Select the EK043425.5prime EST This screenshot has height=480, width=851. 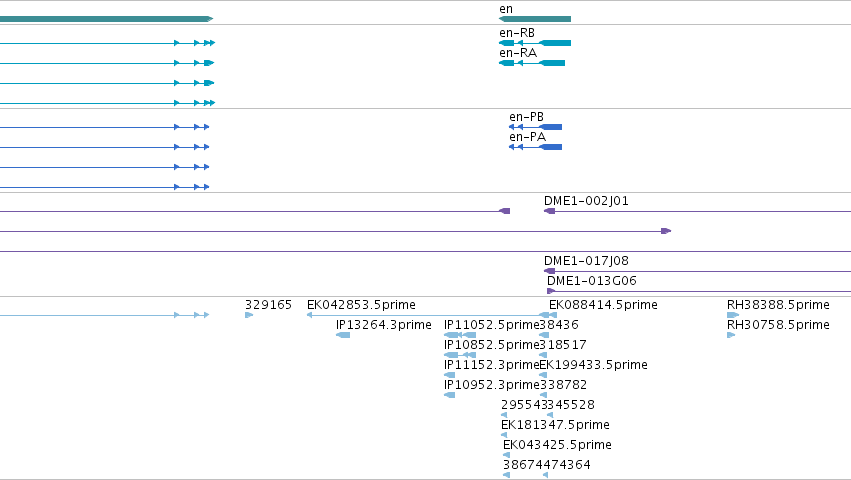click(506, 455)
